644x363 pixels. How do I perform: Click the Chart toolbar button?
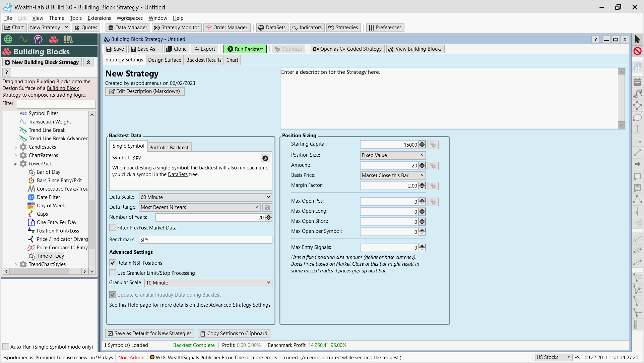tap(14, 28)
